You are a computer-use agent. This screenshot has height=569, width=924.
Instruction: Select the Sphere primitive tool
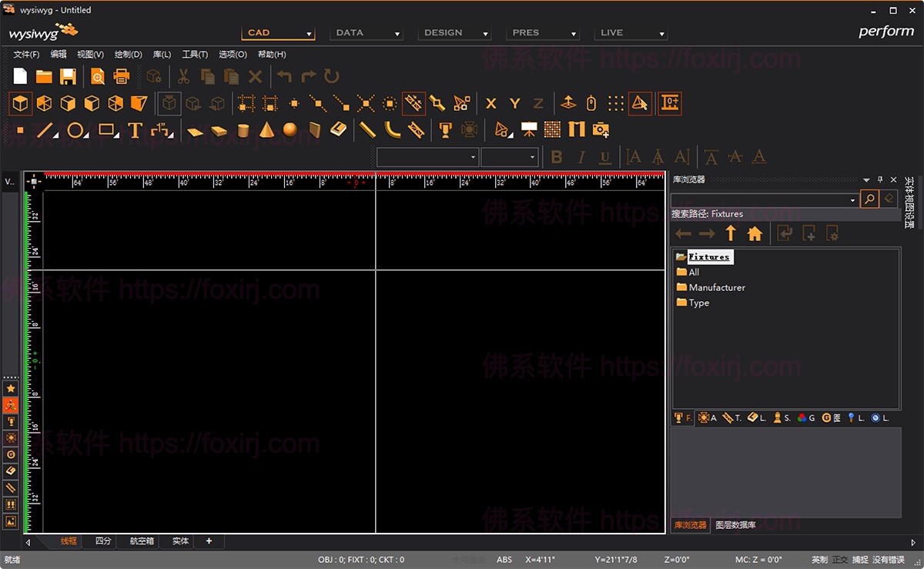pos(290,130)
